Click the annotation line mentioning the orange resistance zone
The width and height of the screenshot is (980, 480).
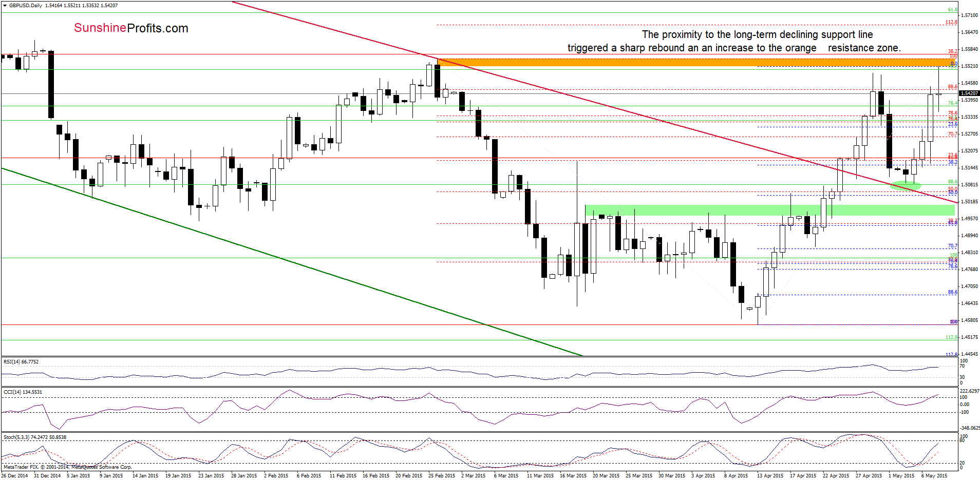click(734, 48)
